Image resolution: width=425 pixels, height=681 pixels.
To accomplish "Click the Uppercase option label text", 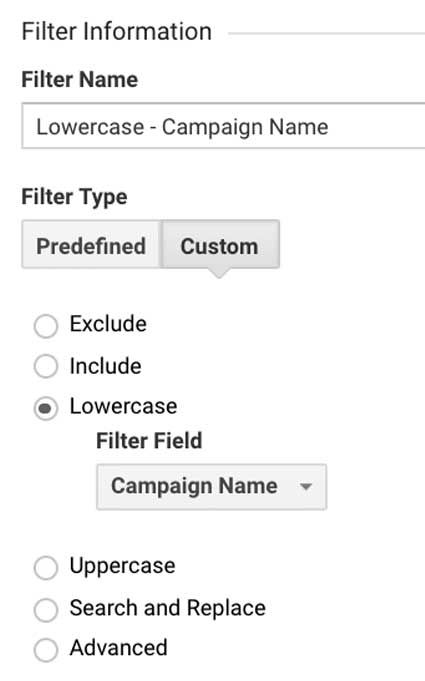I will coord(122,566).
